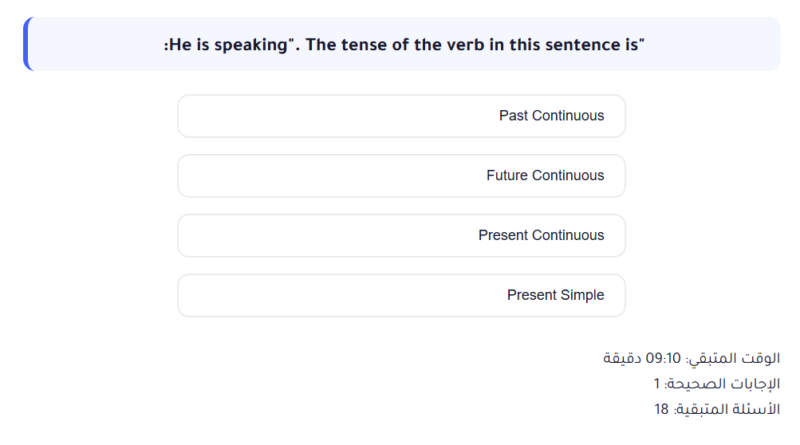Image resolution: width=800 pixels, height=445 pixels.
Task: Click the remaining questions number 18
Action: pos(661,410)
